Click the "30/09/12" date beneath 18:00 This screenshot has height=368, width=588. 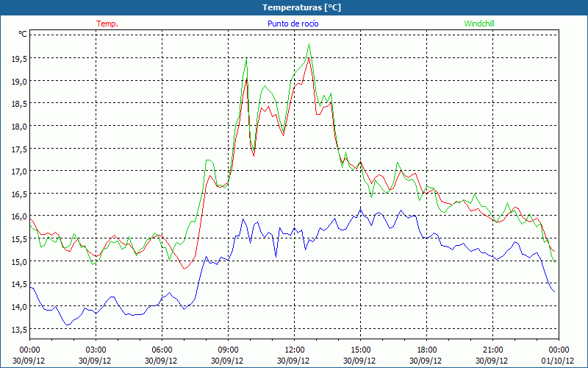(x=426, y=361)
